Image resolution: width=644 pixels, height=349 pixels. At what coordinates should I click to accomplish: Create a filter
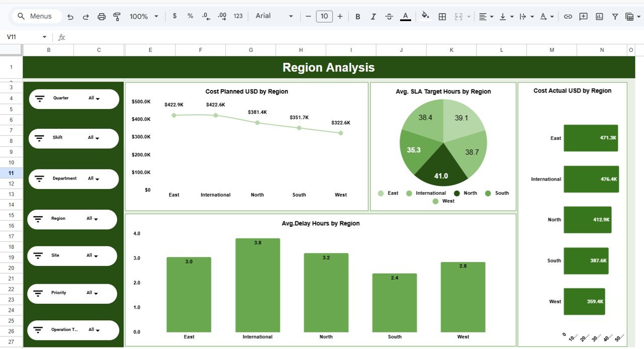point(615,16)
